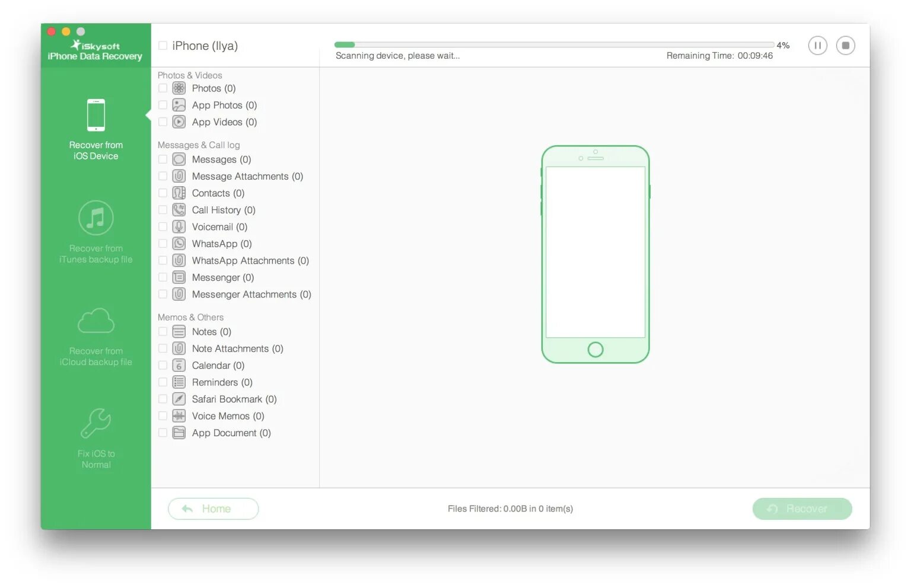Click the scanning progress bar
The width and height of the screenshot is (911, 588).
[x=554, y=45]
